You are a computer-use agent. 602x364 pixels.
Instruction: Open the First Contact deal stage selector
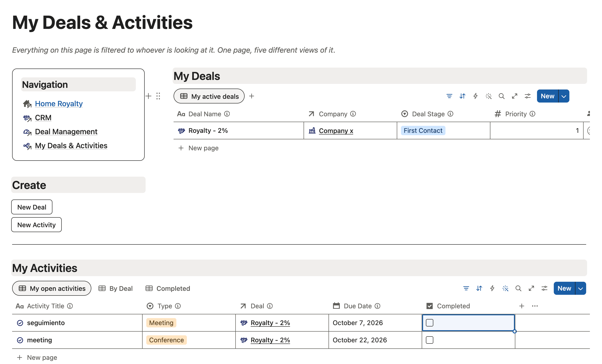coord(423,130)
